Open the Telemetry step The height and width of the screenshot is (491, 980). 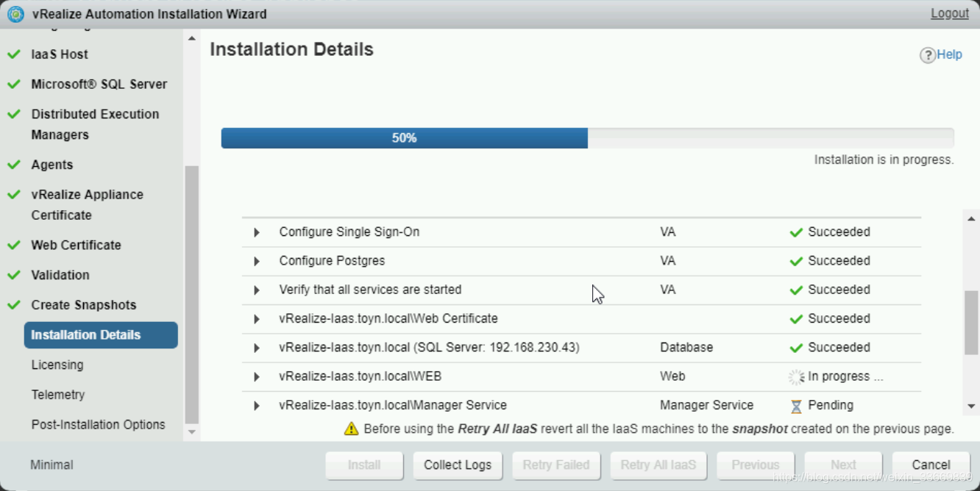tap(58, 395)
